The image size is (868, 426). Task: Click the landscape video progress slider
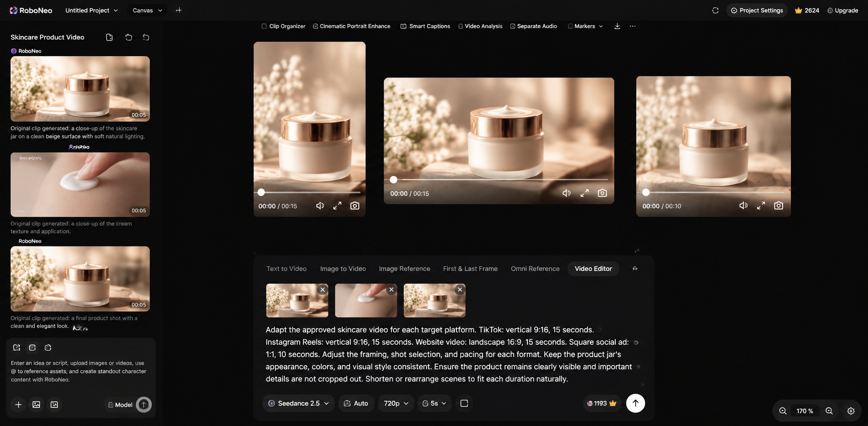point(499,180)
